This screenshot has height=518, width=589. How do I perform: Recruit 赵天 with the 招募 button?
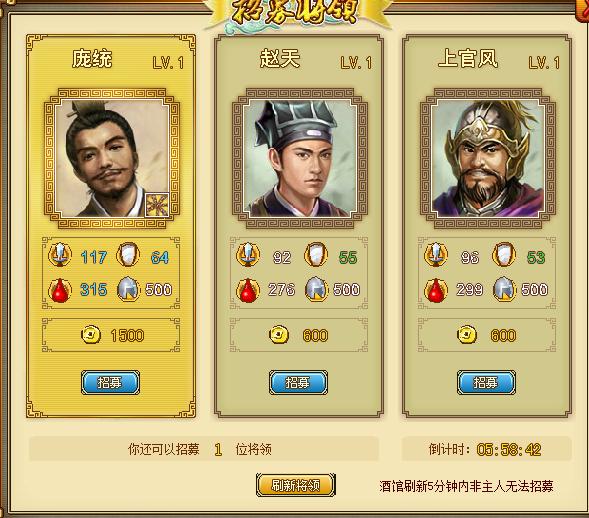pos(298,382)
